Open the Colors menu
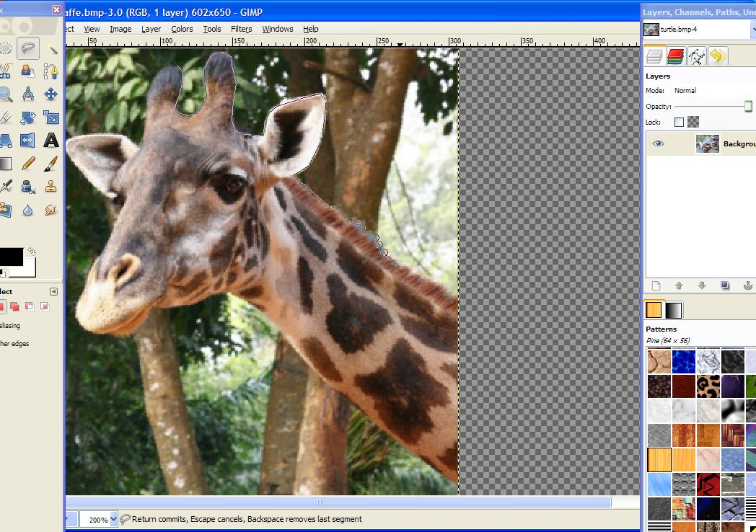This screenshot has width=756, height=532. (x=182, y=29)
